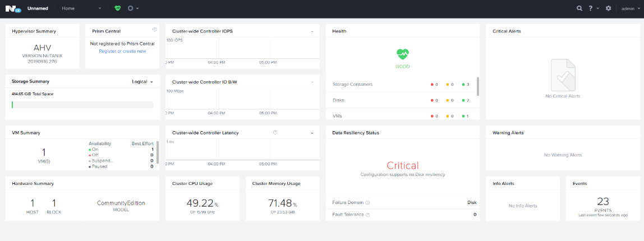Click the 23 Events count
Viewport: 644px width, 241px height.
coord(602,201)
